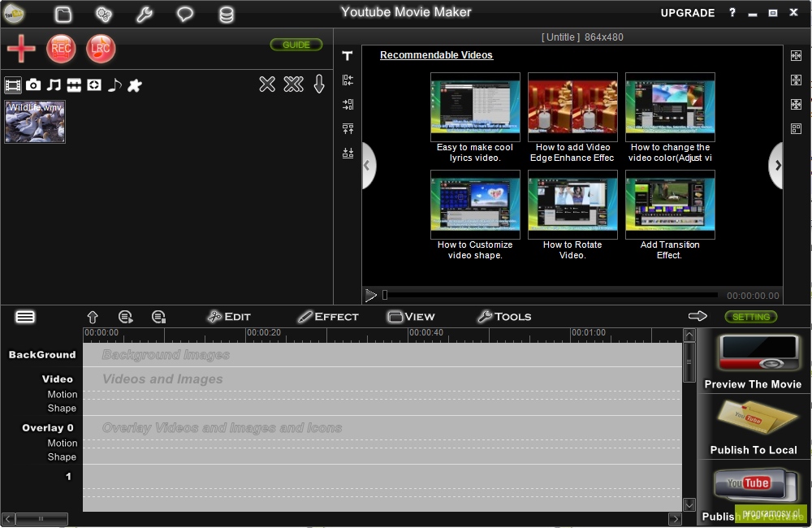The height and width of the screenshot is (528, 812).
Task: Click the speech bubble feedback icon
Action: (x=185, y=14)
